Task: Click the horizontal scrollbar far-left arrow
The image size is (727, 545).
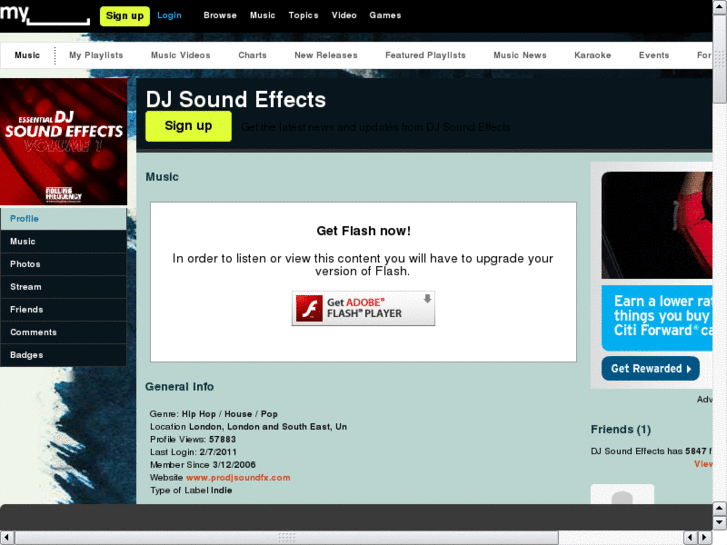Action: point(7,538)
